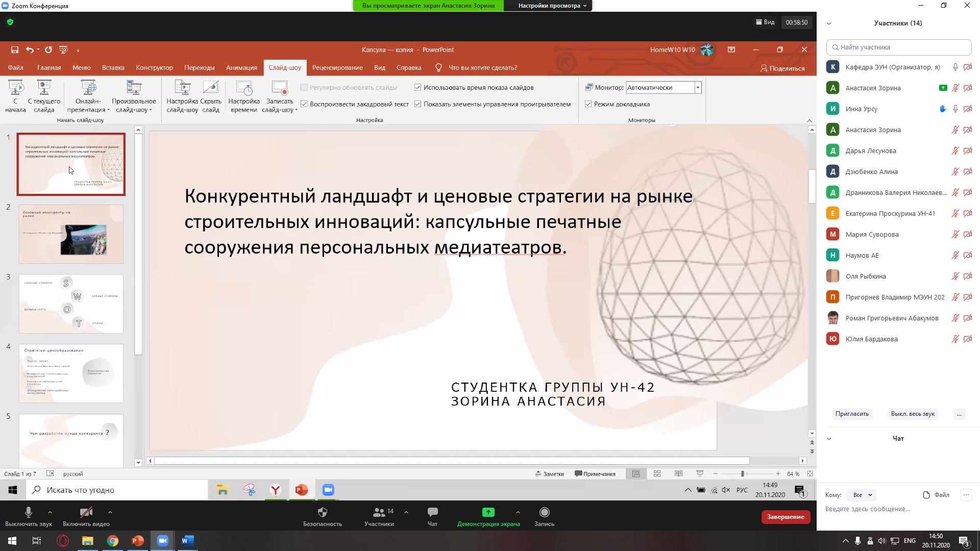Click Выкл. весь звук button
This screenshot has width=980, height=551.
[x=913, y=414]
